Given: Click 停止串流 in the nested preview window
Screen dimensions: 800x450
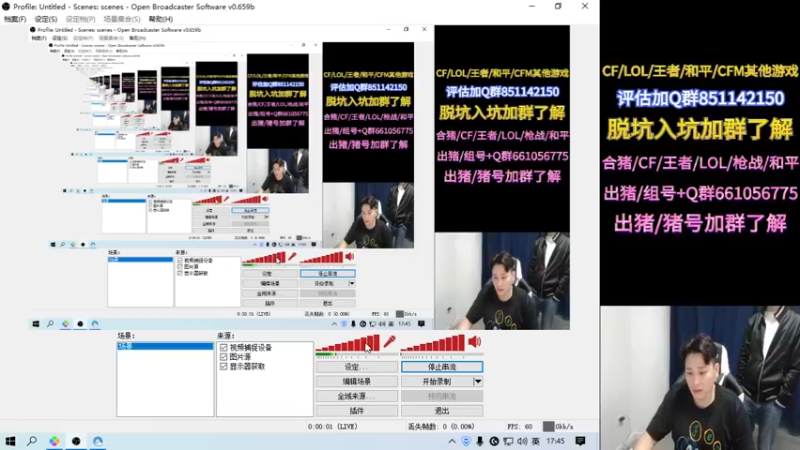Looking at the screenshot, I should tap(328, 274).
